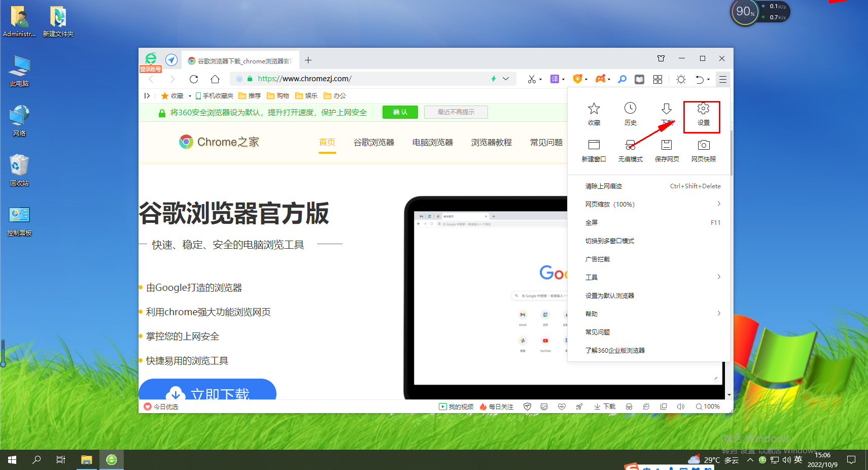Screen dimensions: 868x470
Task: Open 谷歌浏览器 page nav link
Action: 374,143
